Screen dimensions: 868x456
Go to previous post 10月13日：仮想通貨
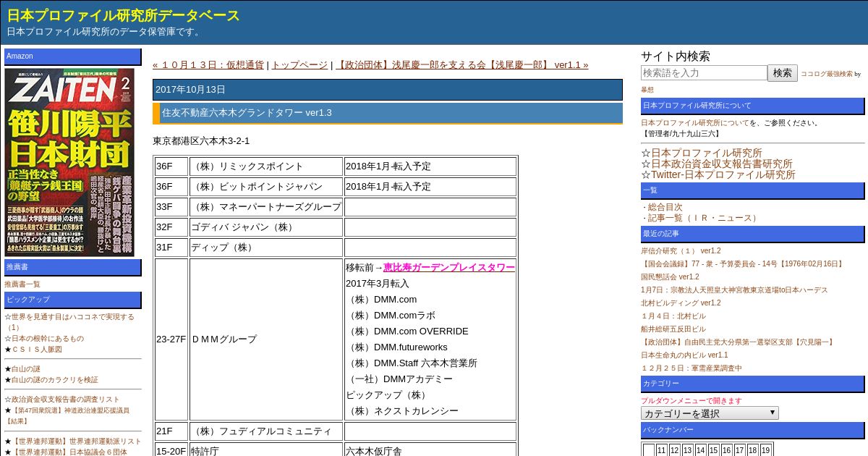208,64
